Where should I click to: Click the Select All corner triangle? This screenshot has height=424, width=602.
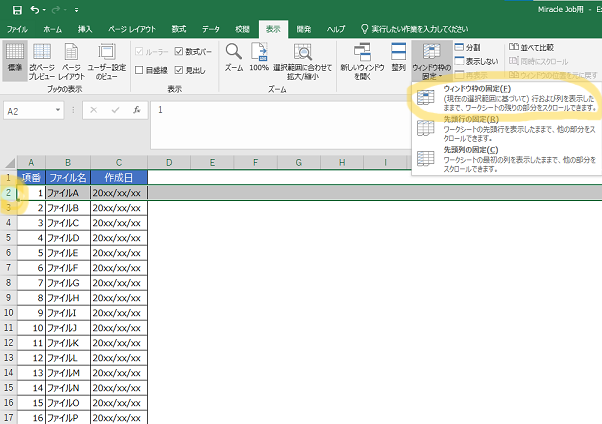(x=9, y=163)
